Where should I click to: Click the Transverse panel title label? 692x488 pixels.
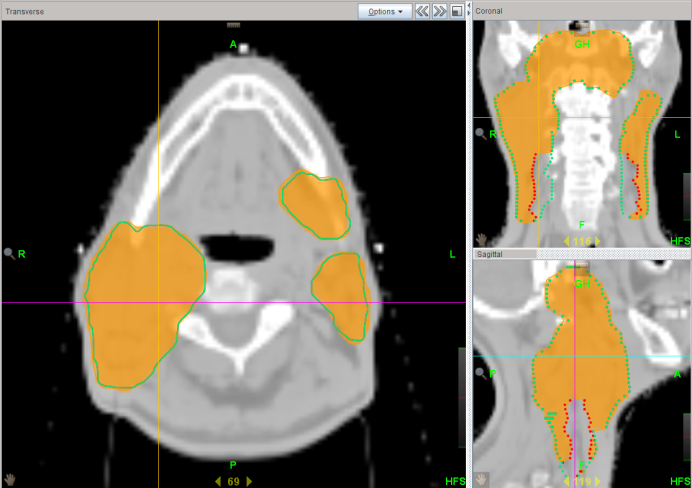point(27,10)
